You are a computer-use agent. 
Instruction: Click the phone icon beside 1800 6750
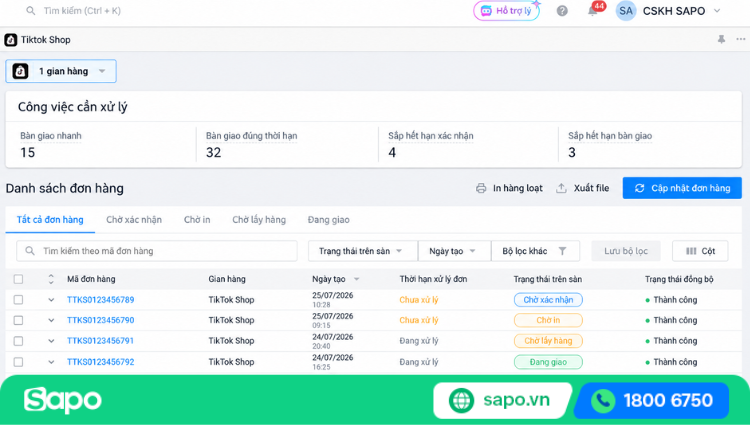click(x=603, y=401)
